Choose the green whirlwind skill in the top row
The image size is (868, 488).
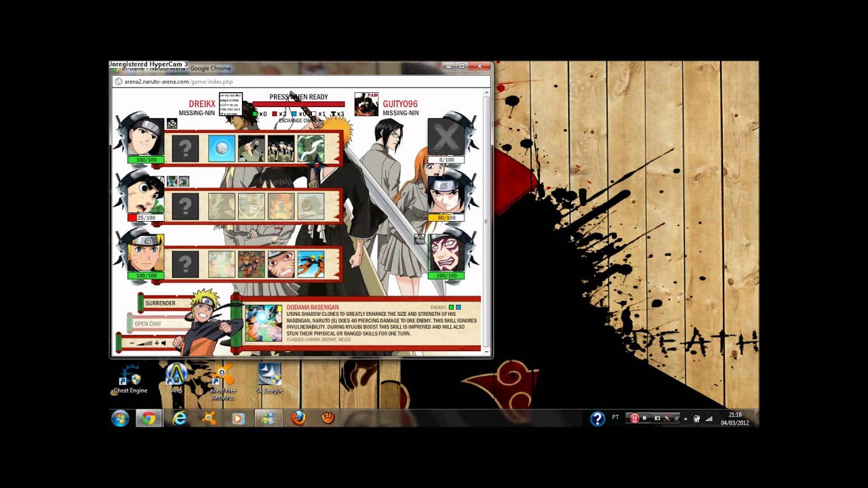point(311,148)
